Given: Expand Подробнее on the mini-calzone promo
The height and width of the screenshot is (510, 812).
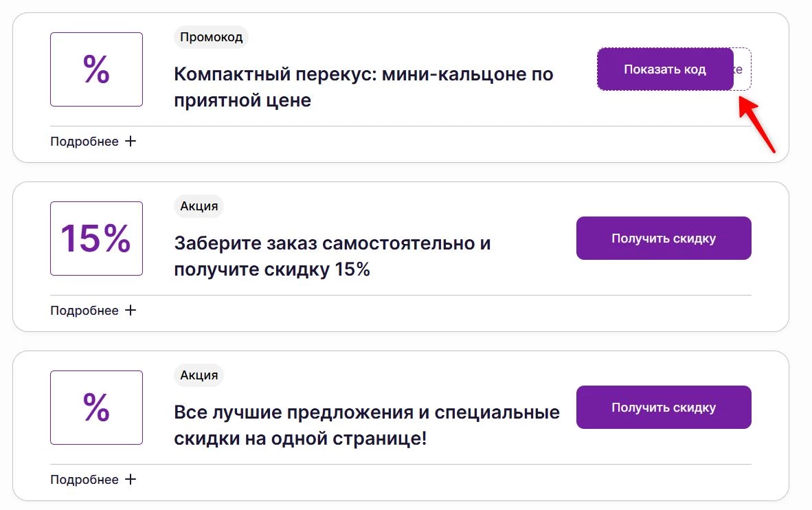Looking at the screenshot, I should (x=82, y=142).
